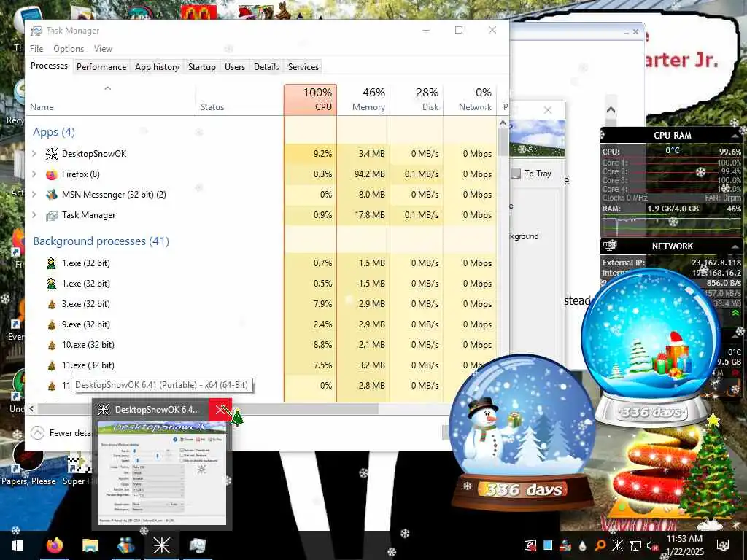Screen dimensions: 747x560
Task: Click the muted speaker volume tray icon
Action: point(653,546)
